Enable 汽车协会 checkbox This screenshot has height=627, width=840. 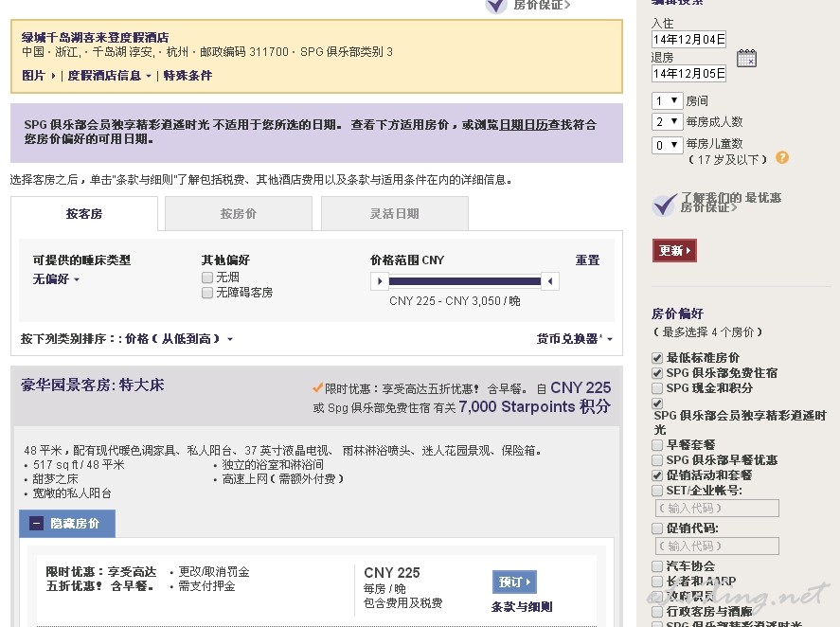pos(657,565)
